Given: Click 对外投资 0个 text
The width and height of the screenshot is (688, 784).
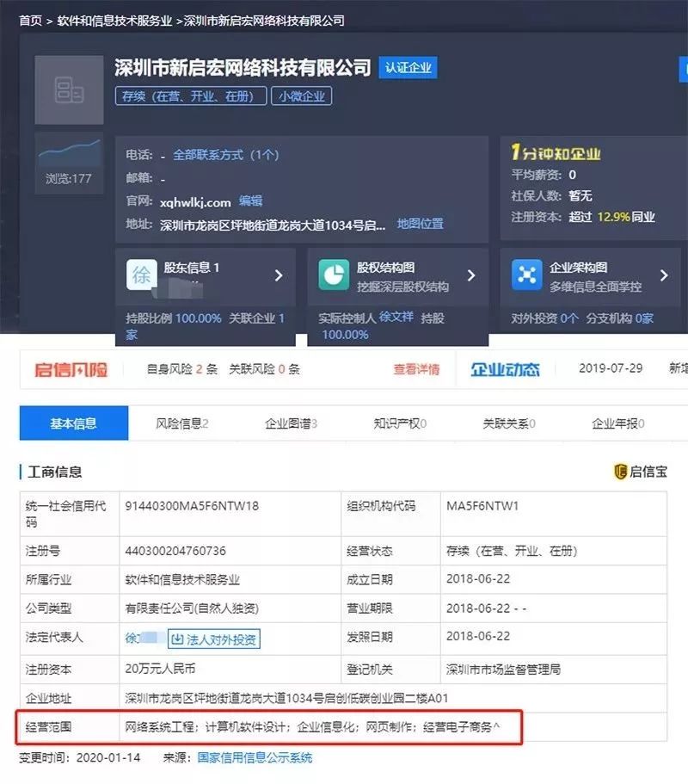Looking at the screenshot, I should click(x=544, y=318).
